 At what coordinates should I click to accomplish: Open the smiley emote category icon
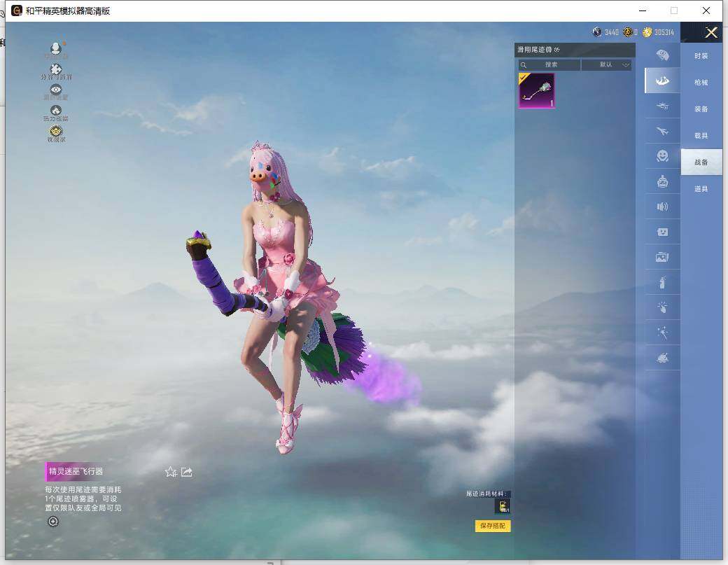662,156
